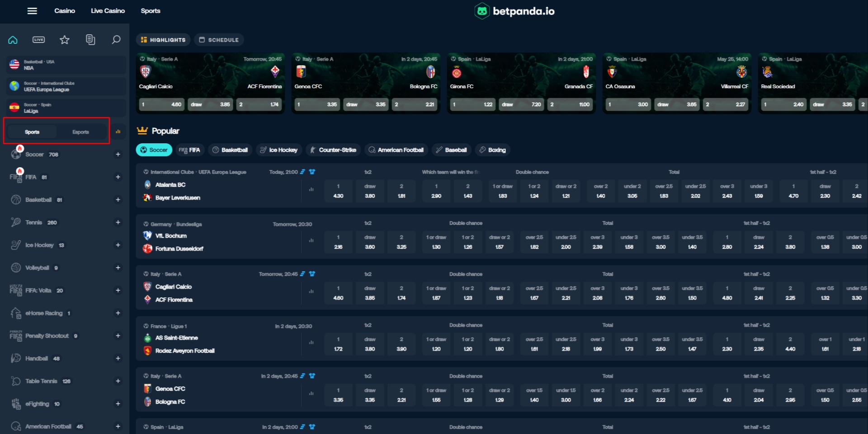Expand the Penalty Shootout category plus
Image resolution: width=868 pixels, height=434 pixels.
point(118,335)
